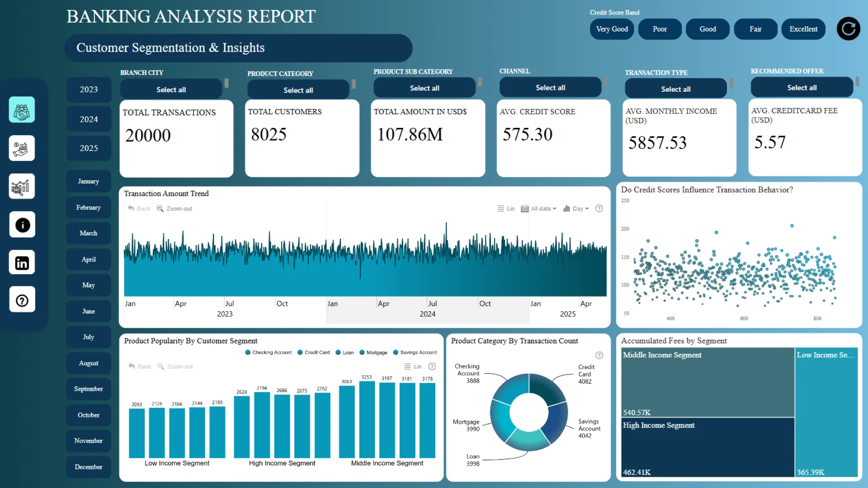The height and width of the screenshot is (488, 868).
Task: Select February month filter
Action: pos(89,207)
